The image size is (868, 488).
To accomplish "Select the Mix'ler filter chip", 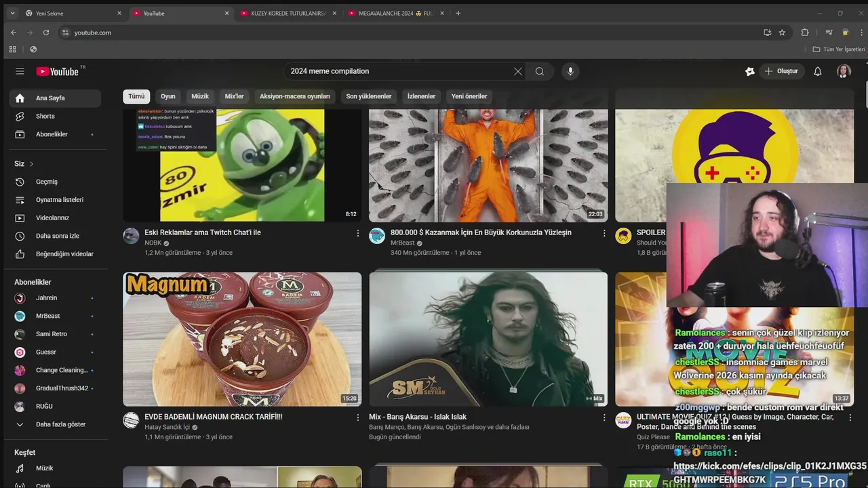I will pos(234,96).
